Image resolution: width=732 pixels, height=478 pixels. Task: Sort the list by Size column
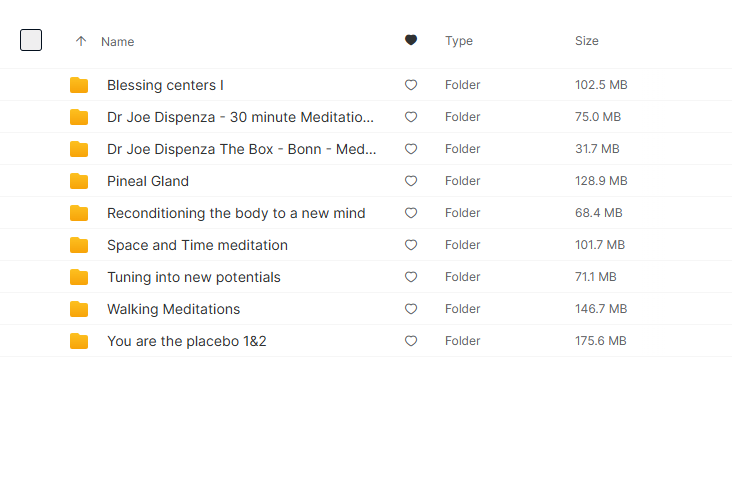pyautogui.click(x=587, y=41)
